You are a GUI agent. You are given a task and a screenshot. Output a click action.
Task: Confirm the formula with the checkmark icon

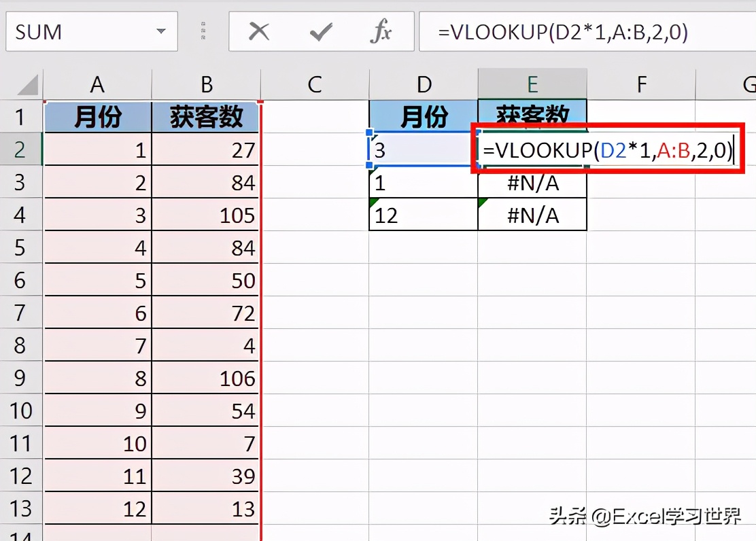point(320,31)
